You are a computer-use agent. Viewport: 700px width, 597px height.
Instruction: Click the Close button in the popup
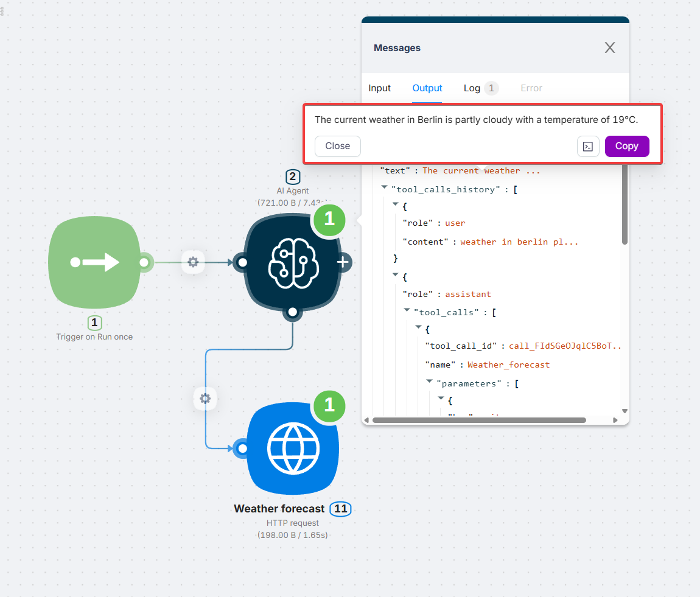[337, 146]
